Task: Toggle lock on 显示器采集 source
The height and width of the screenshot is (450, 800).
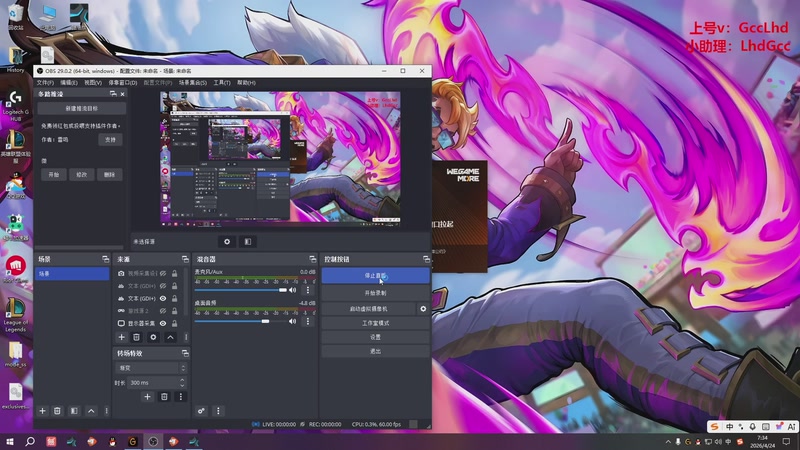Action: [174, 323]
